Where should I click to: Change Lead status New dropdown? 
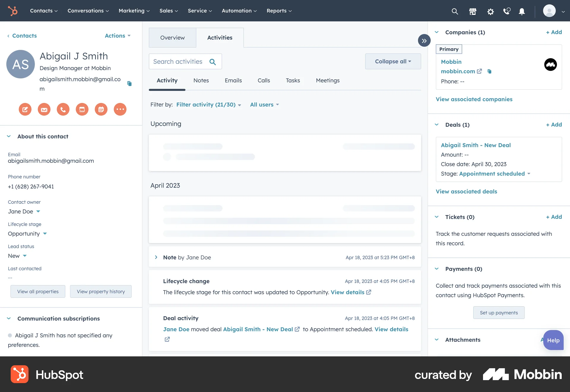17,256
